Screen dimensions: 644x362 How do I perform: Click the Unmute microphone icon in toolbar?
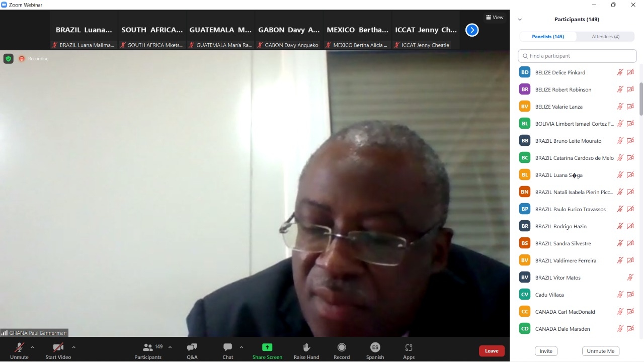[19, 347]
